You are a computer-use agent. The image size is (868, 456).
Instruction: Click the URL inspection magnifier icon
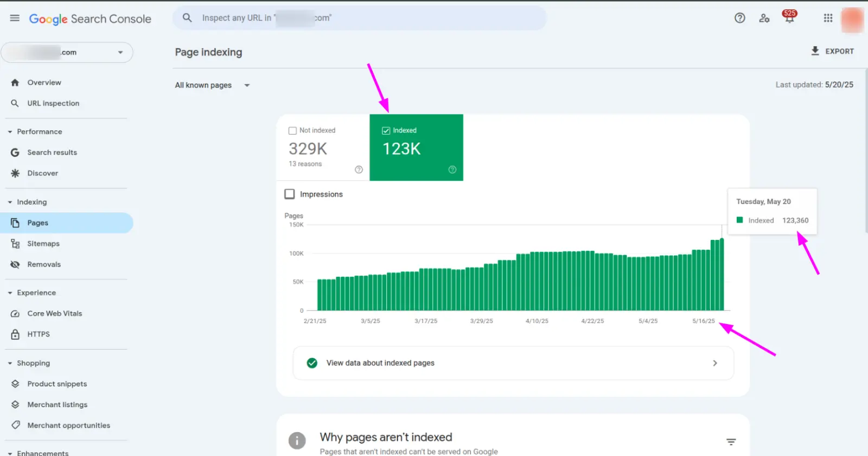pyautogui.click(x=15, y=103)
